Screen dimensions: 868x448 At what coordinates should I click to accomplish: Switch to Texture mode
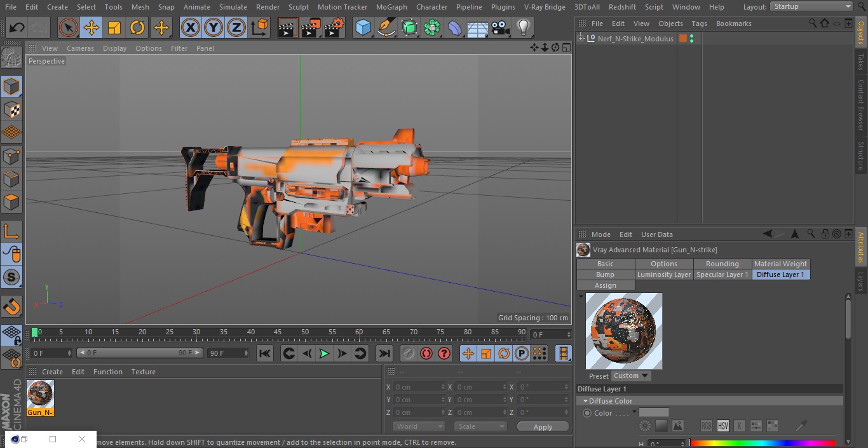click(x=11, y=110)
